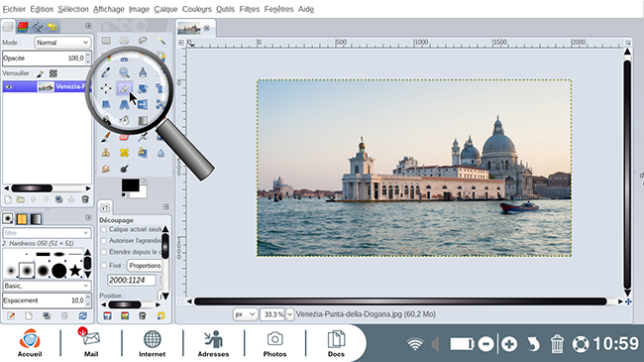Open Docs from the taskbar
644x362 pixels.
(x=336, y=343)
